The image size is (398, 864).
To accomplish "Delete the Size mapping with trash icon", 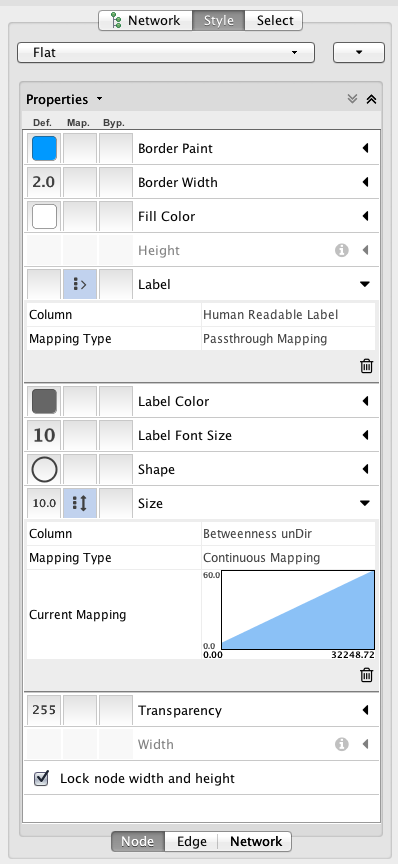I will pos(367,674).
